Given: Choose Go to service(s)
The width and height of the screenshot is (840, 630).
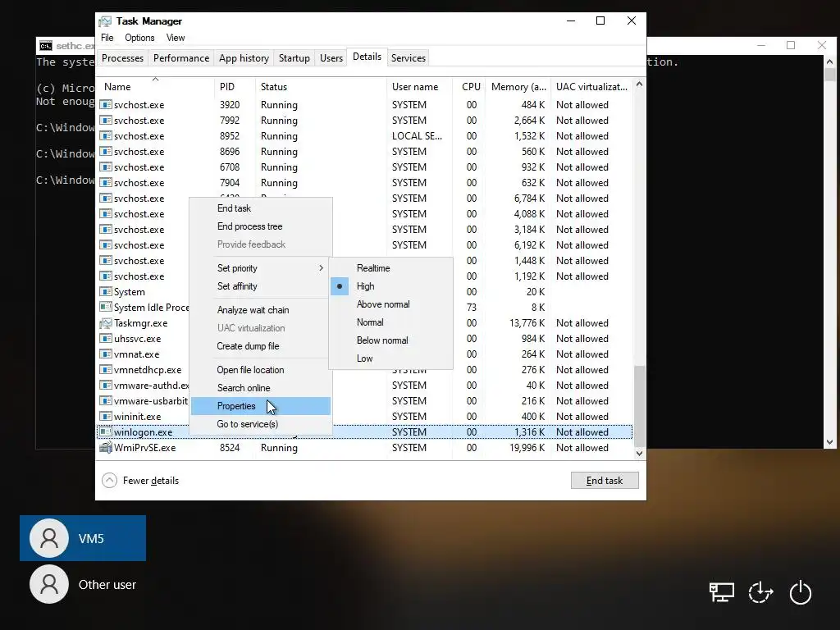Looking at the screenshot, I should 260,424.
